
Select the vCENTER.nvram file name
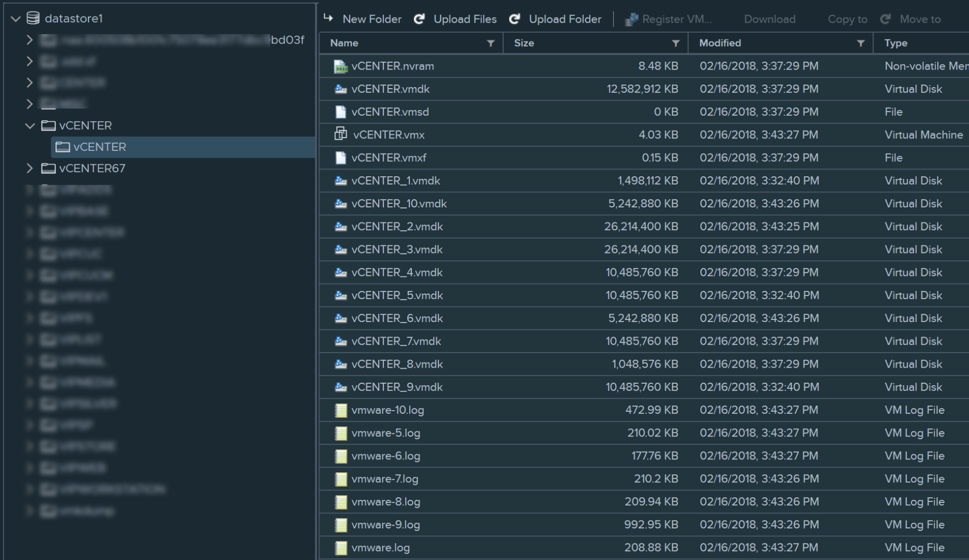[x=393, y=66]
